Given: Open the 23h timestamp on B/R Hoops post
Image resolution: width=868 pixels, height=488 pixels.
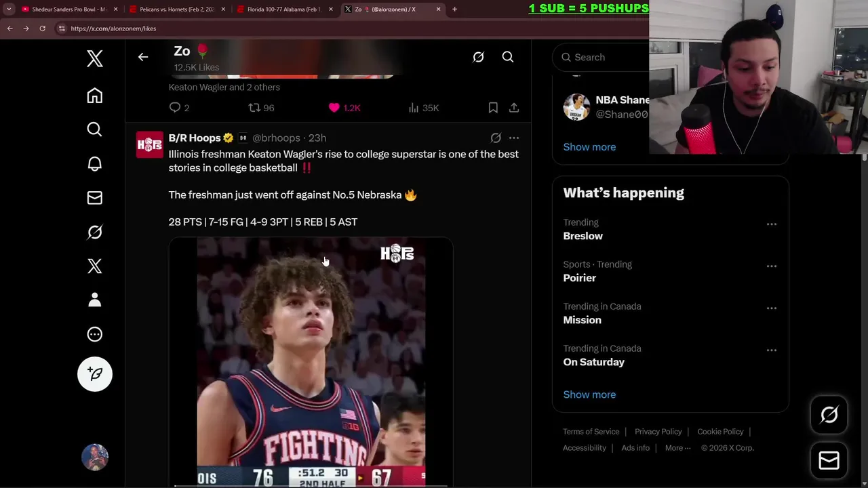Looking at the screenshot, I should point(317,138).
